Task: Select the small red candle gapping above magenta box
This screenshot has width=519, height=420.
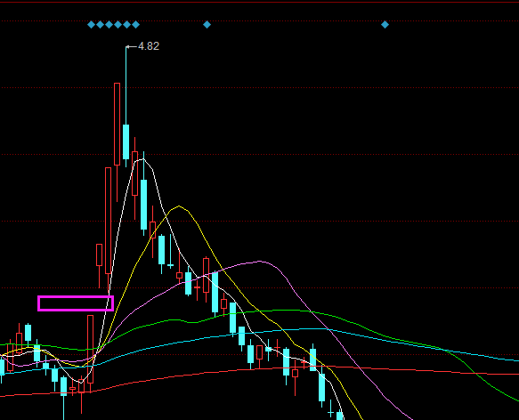Action: (x=99, y=254)
